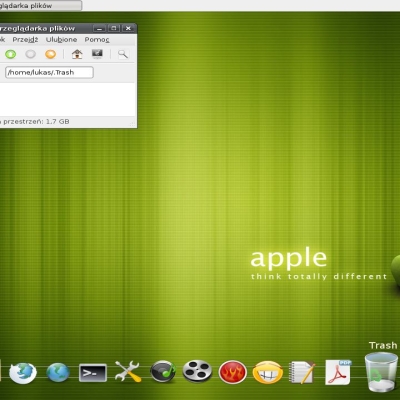
Task: Open the Przejdź menu
Action: click(x=25, y=40)
